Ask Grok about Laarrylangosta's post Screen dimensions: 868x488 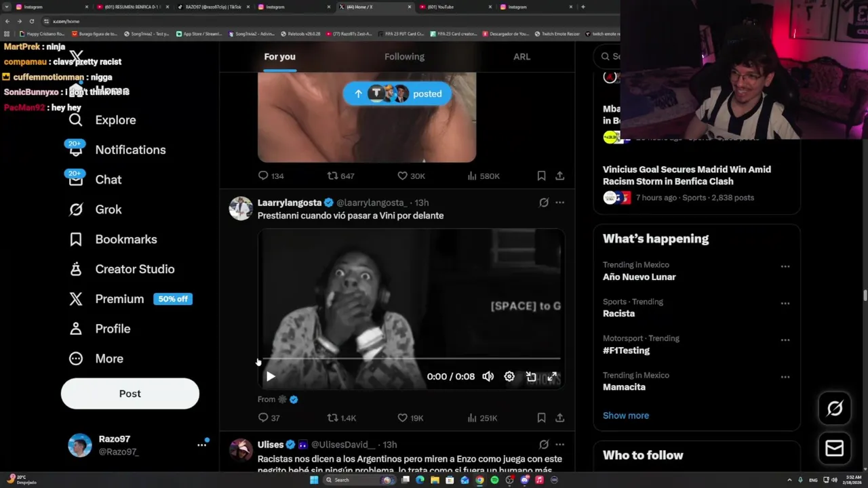coord(544,203)
